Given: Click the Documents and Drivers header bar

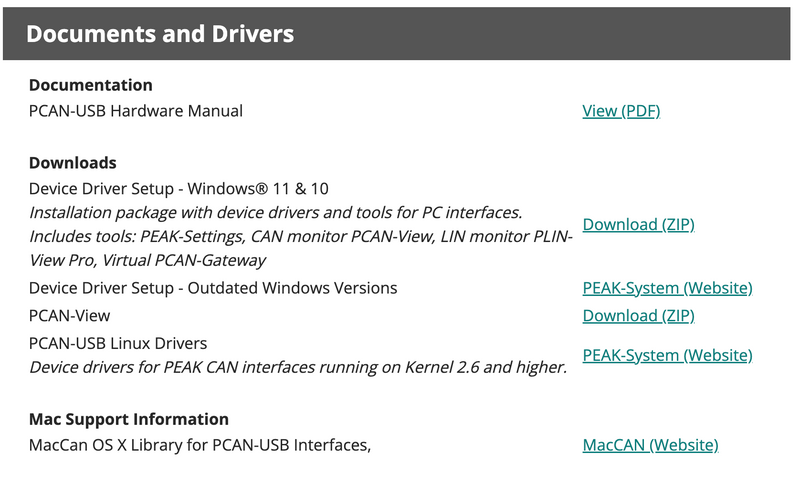Looking at the screenshot, I should pyautogui.click(x=400, y=34).
